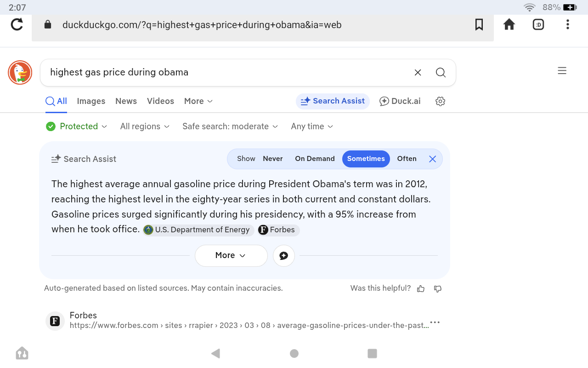
Task: Open the tab switcher icon
Action: click(538, 24)
